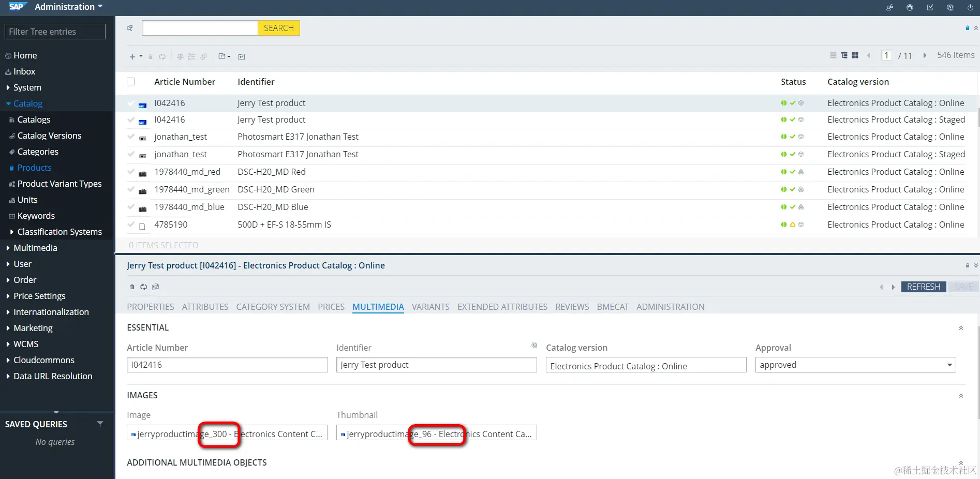The height and width of the screenshot is (479, 980).
Task: Go to previous results page
Action: pos(869,55)
